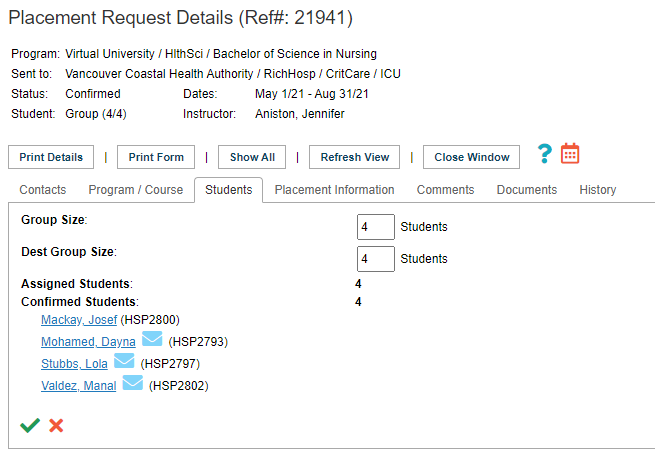
Task: Confirm with the green checkmark icon
Action: [x=30, y=425]
